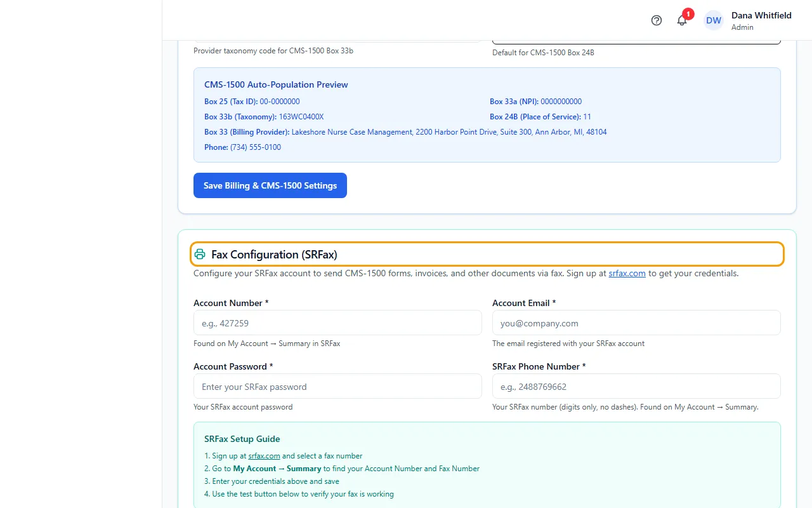Click the 'Account Password *' label
This screenshot has width=812, height=508.
(233, 366)
